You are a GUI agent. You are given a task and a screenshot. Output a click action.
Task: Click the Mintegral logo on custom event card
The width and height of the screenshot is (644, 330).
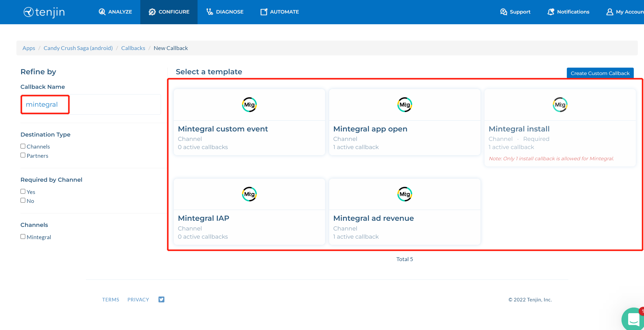tap(249, 104)
